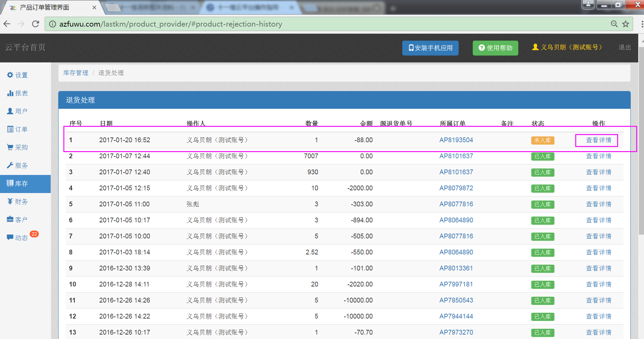Viewport: 644px width, 339px height.
Task: Open the 订单 orders sidebar item
Action: [17, 129]
